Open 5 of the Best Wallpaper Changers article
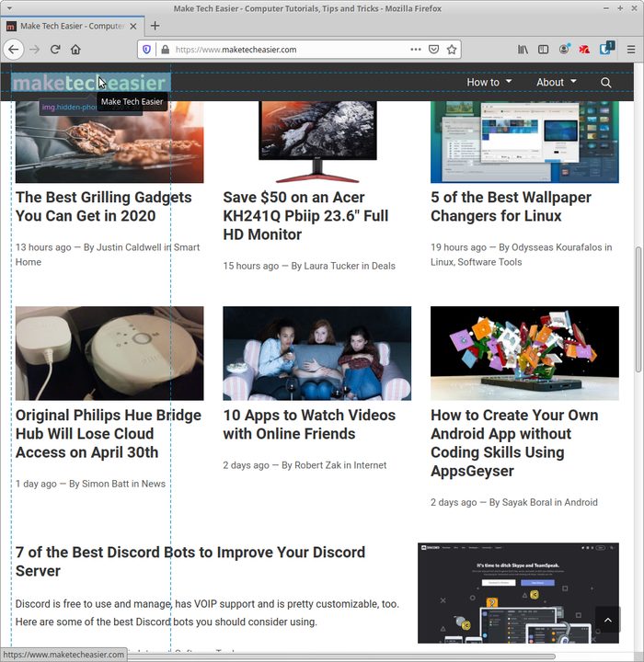The height and width of the screenshot is (662, 644). coord(511,207)
